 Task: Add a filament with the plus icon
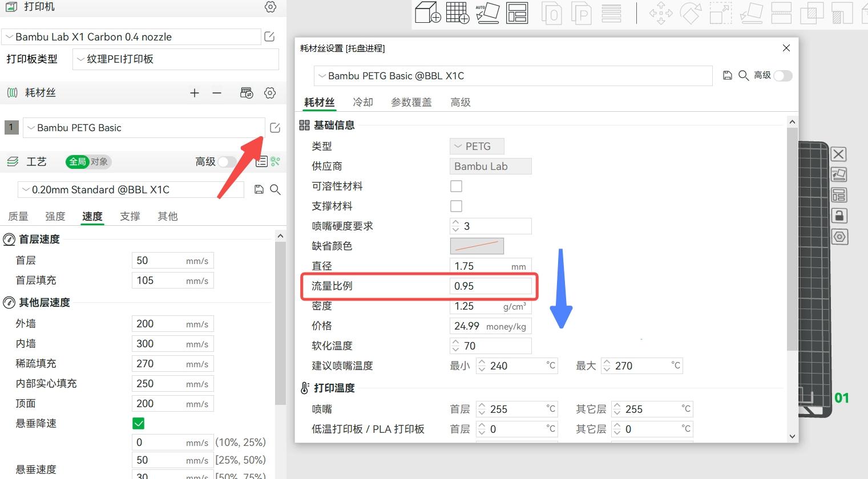(x=195, y=93)
